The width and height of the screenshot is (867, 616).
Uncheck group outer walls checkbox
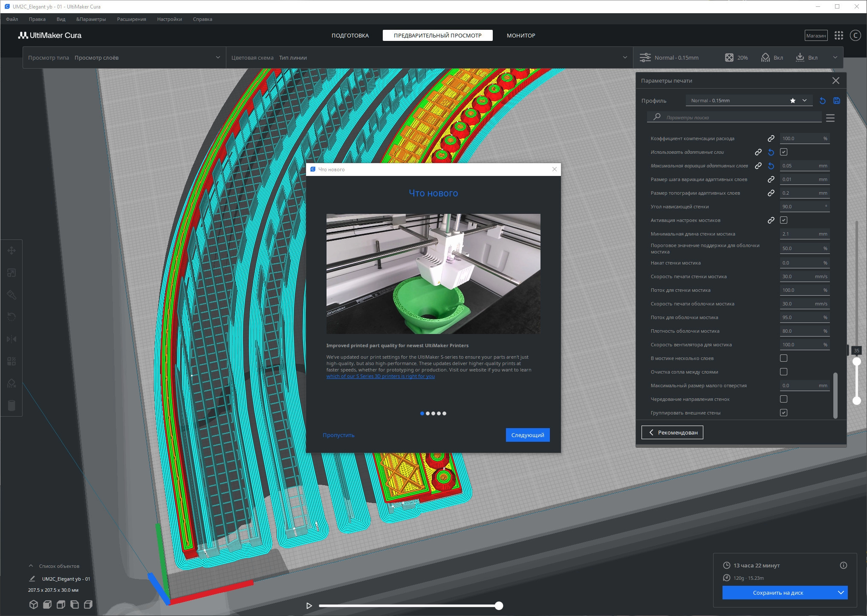(783, 413)
